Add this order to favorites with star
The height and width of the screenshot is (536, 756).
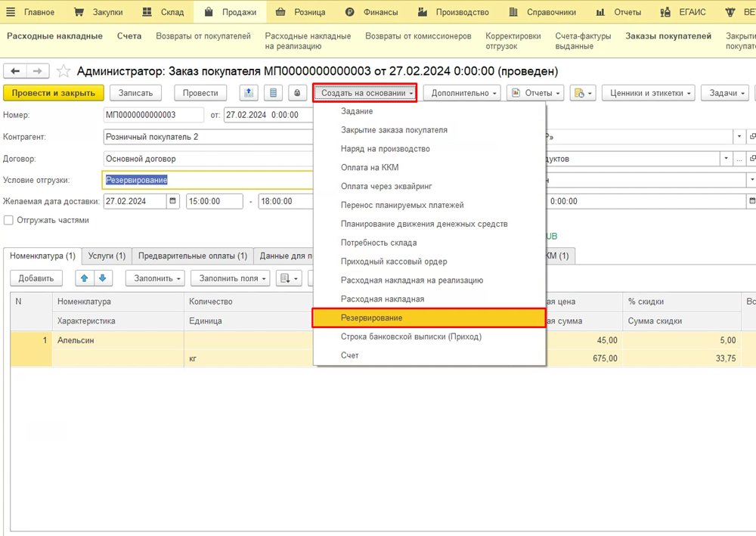[x=64, y=71]
